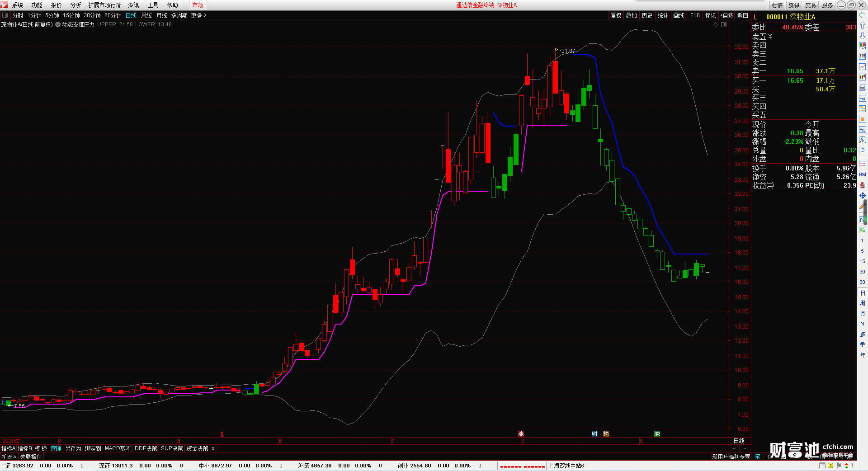Click the 画线 draw line button

point(679,15)
